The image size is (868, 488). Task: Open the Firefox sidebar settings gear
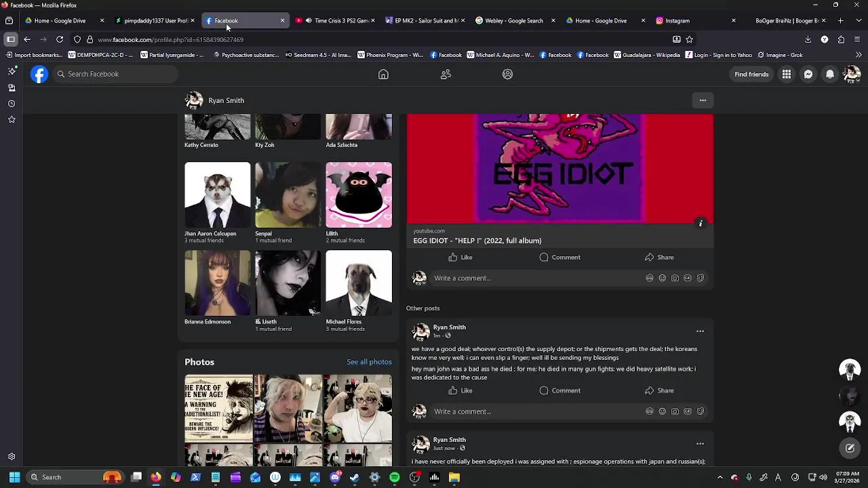(12, 457)
